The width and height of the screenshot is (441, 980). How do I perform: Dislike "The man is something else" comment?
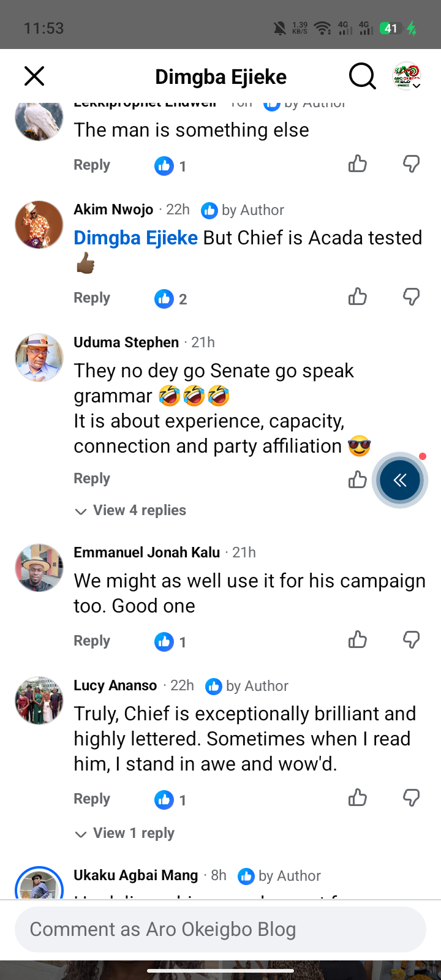coord(412,164)
